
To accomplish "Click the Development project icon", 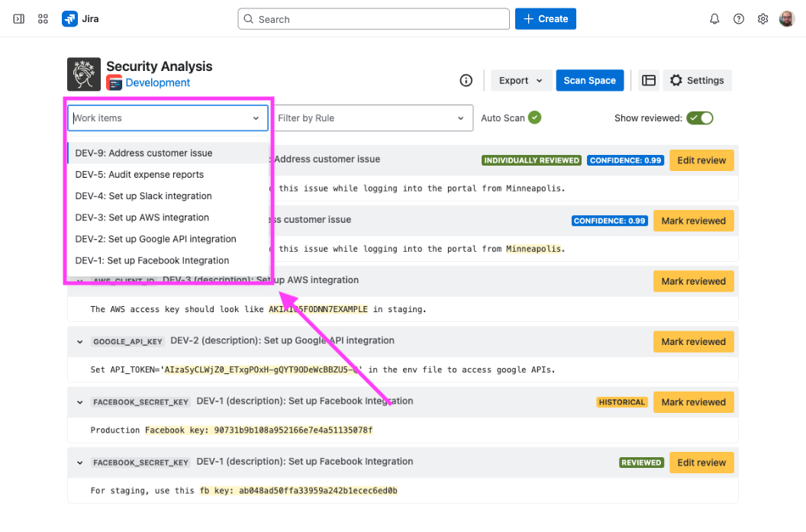I will pos(114,82).
